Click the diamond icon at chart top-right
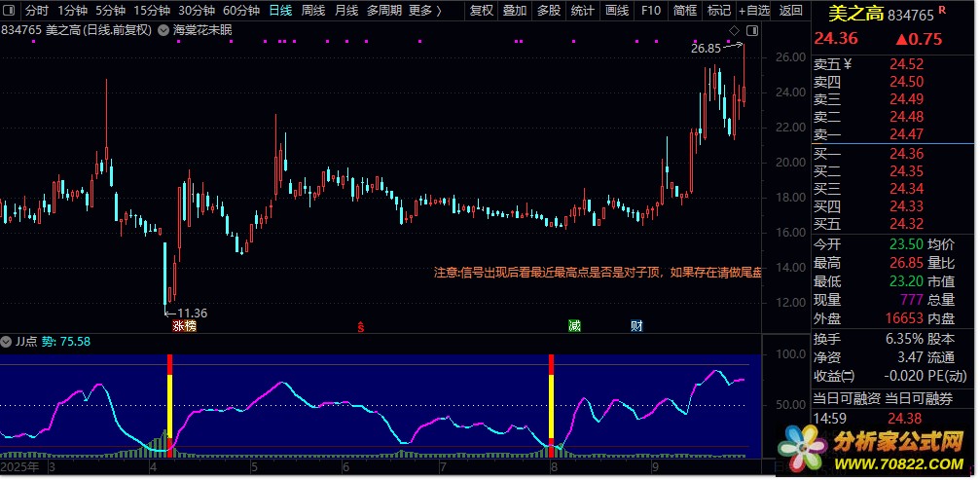Viewport: 980px width, 480px height. pos(734,32)
